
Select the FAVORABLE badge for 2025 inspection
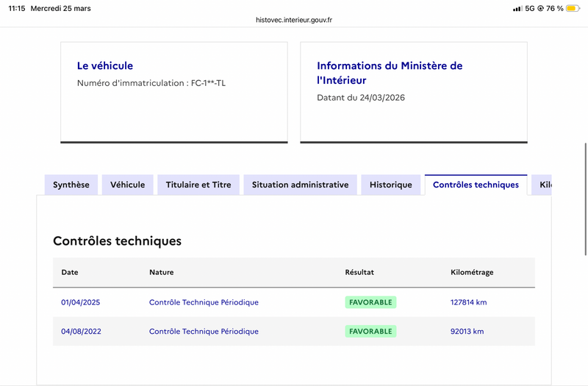click(370, 302)
